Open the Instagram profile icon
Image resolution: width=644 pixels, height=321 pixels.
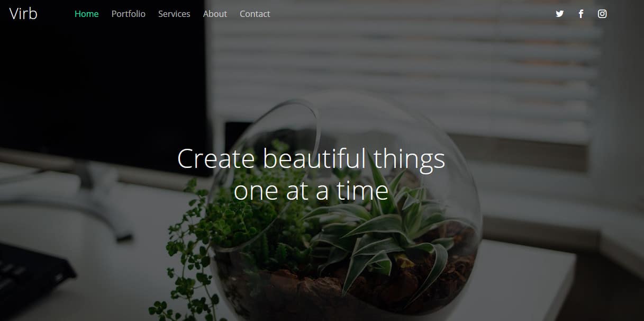pos(602,14)
